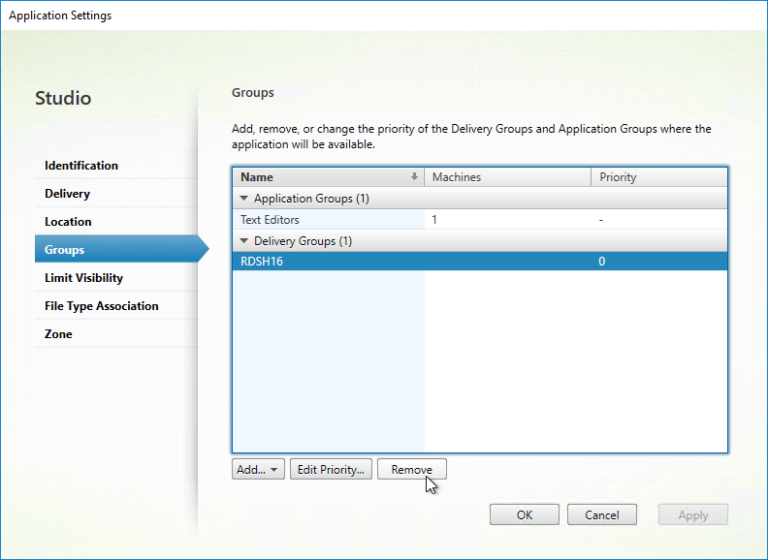Image resolution: width=768 pixels, height=560 pixels.
Task: Open File Type Association settings
Action: (101, 306)
